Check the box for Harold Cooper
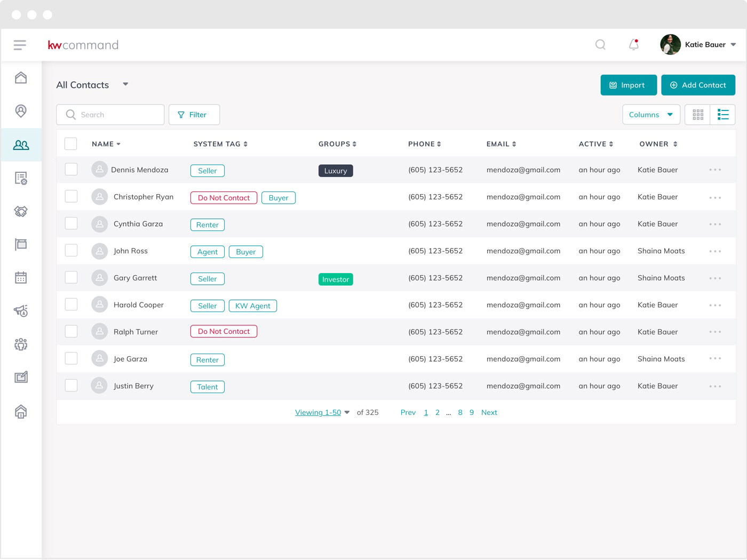The width and height of the screenshot is (747, 560). point(71,304)
